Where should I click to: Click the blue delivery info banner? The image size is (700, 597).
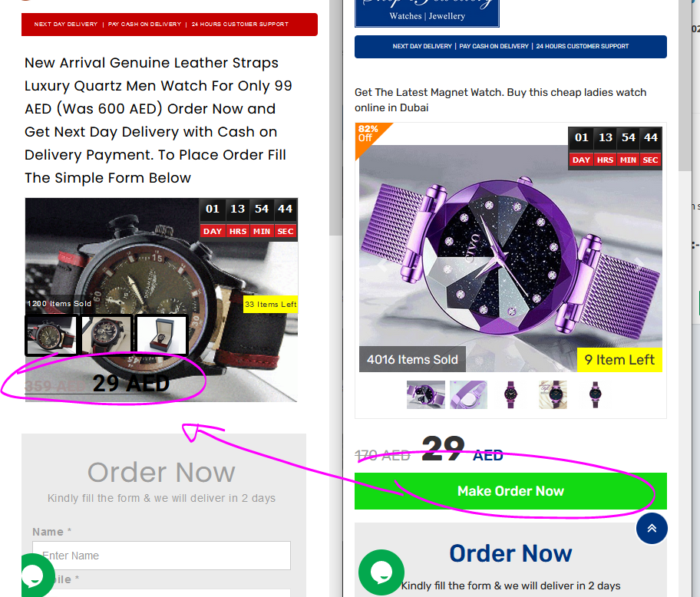pyautogui.click(x=510, y=46)
